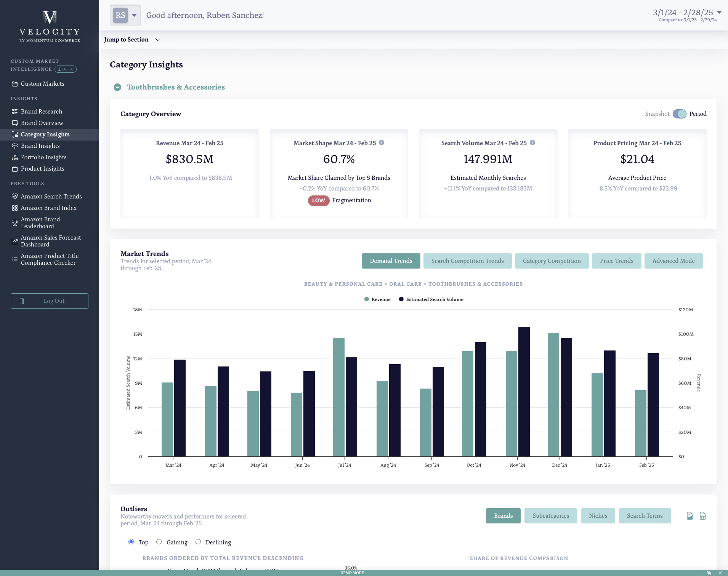Export Outliers as image file icon

tap(690, 516)
